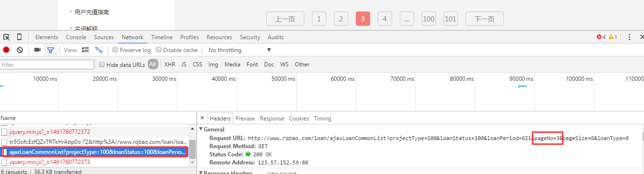This screenshot has height=174, width=644.
Task: Filter requests by JS
Action: (184, 65)
